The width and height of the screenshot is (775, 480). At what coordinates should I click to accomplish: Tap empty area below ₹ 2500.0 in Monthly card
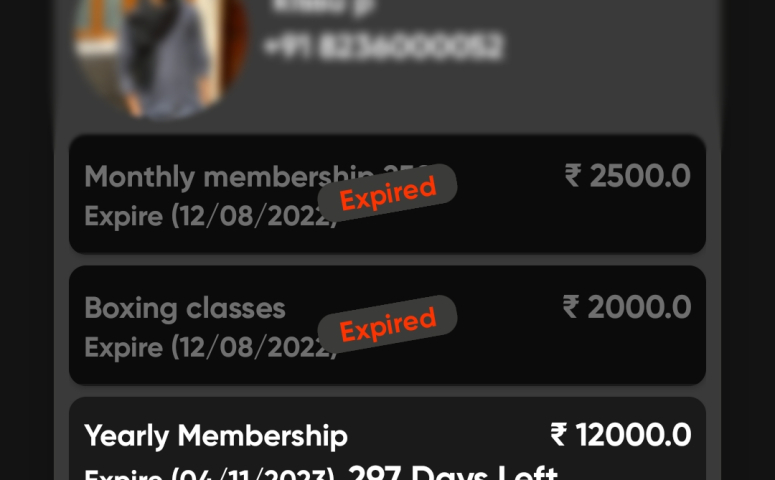coord(628,222)
